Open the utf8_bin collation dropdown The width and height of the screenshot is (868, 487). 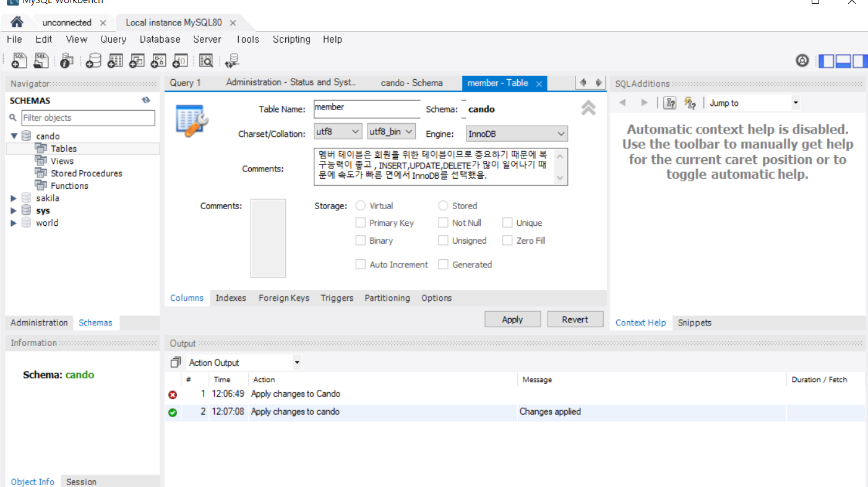tap(392, 132)
